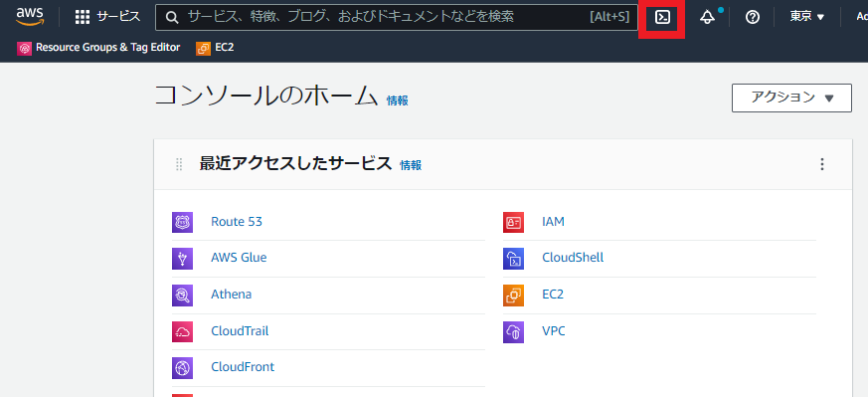Click the CloudTrail service icon
Image resolution: width=868 pixels, height=397 pixels.
(182, 331)
